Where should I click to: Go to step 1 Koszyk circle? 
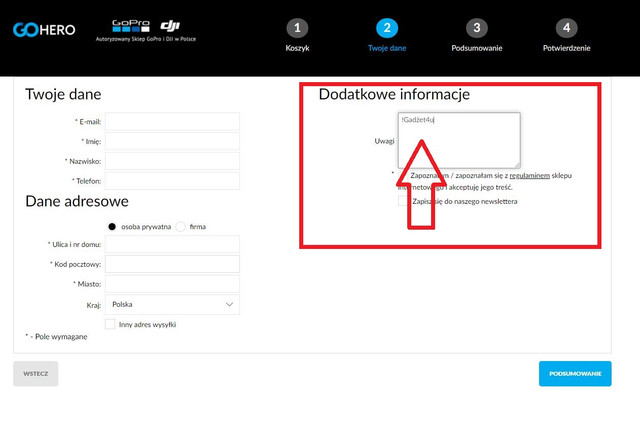click(297, 28)
